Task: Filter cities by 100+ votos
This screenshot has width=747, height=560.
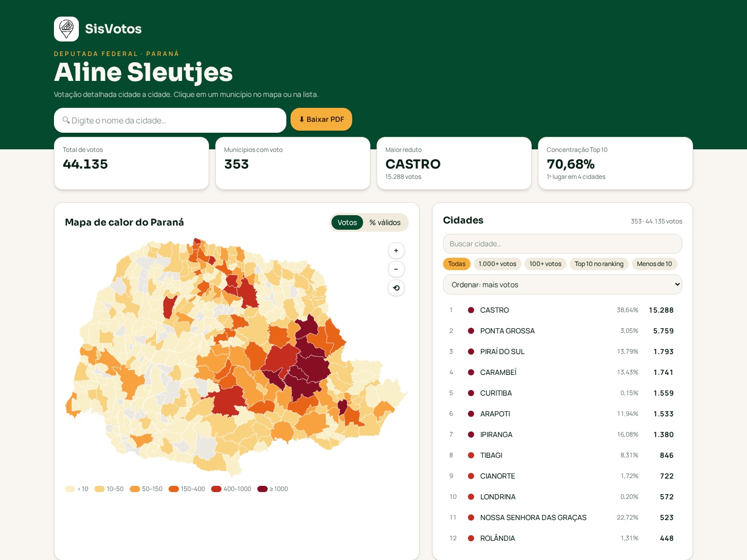Action: coord(545,264)
